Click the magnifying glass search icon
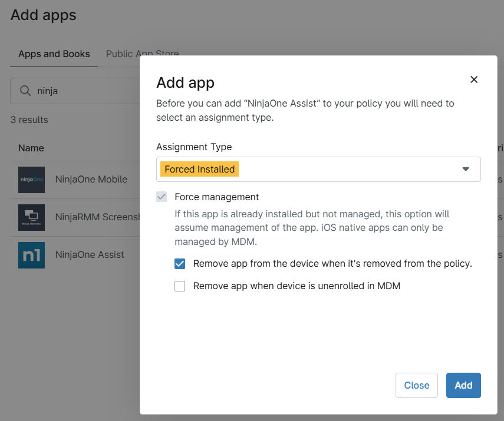The width and height of the screenshot is (504, 421). (25, 91)
